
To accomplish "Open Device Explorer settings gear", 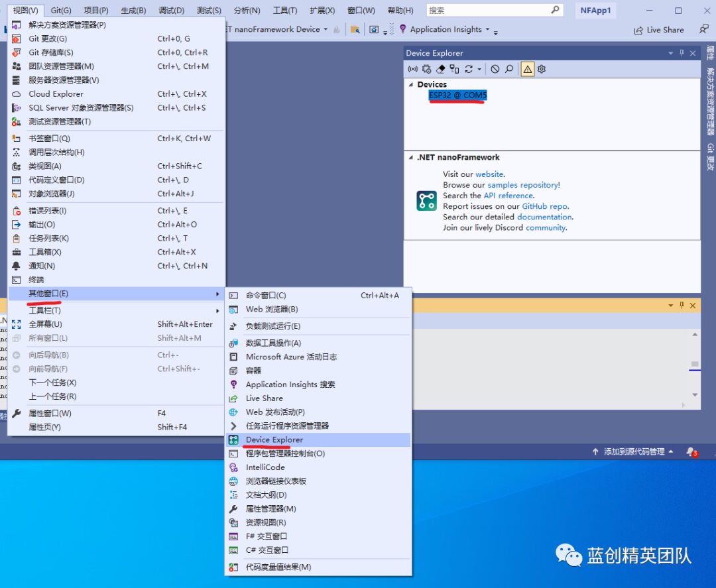I will [x=542, y=69].
